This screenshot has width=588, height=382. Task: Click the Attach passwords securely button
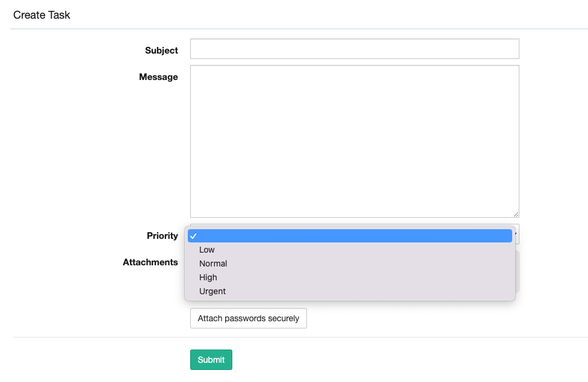tap(248, 318)
